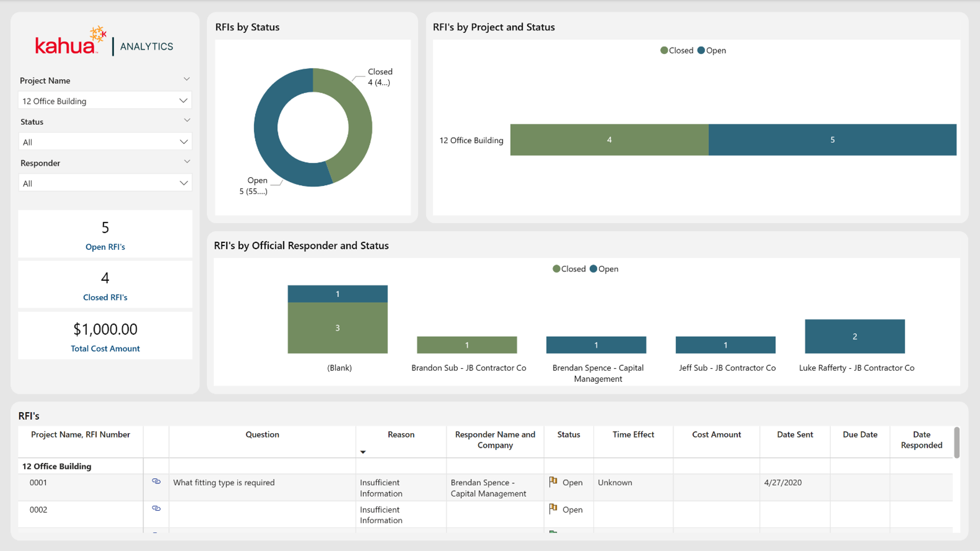This screenshot has width=980, height=551.
Task: Click the link icon for RFI 0002
Action: pos(156,509)
